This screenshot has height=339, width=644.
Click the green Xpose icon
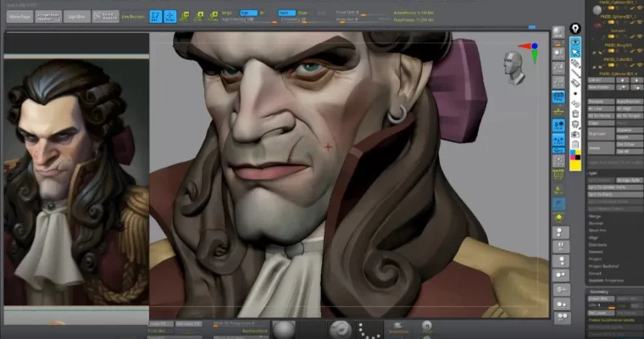click(x=558, y=217)
